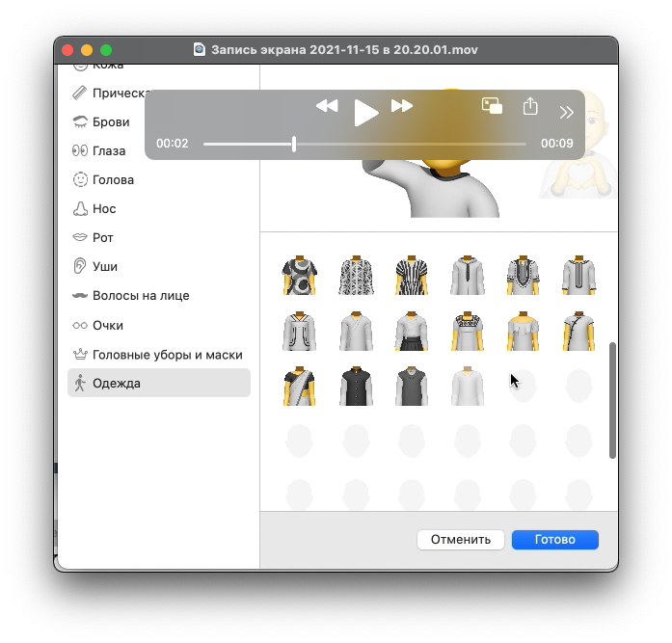Pick the cheongsam with diagonal closure
The image size is (672, 643).
coord(578,331)
